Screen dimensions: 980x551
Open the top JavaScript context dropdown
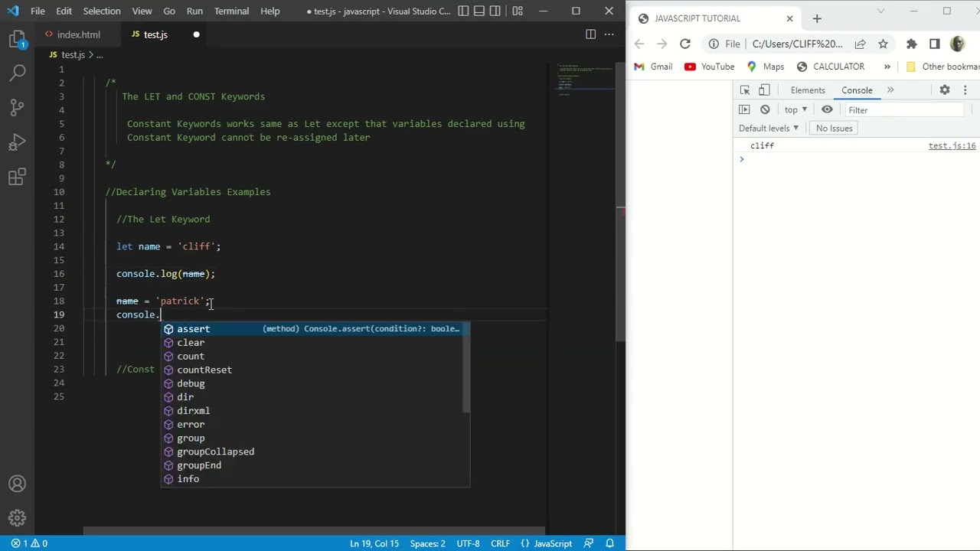point(796,110)
